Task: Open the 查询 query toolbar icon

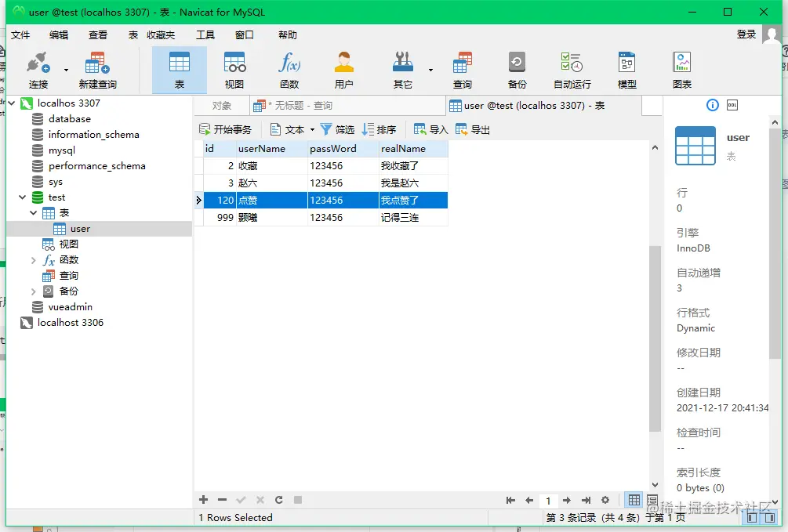Action: pos(463,71)
